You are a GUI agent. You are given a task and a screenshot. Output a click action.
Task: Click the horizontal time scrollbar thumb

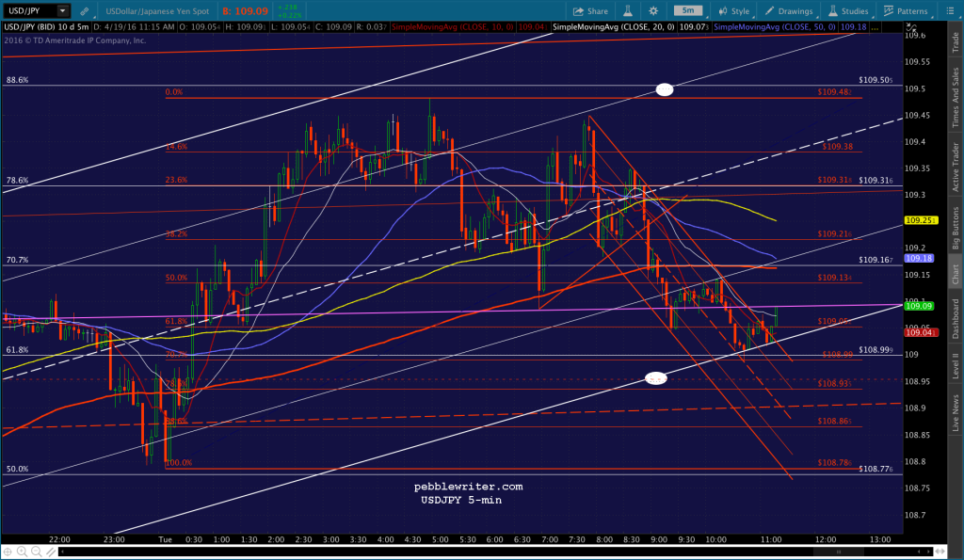tap(838, 552)
